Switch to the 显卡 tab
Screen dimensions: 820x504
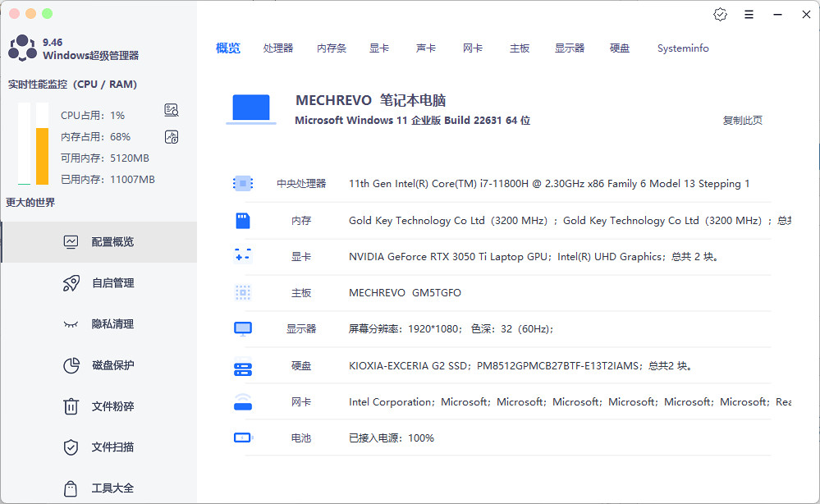(x=379, y=48)
